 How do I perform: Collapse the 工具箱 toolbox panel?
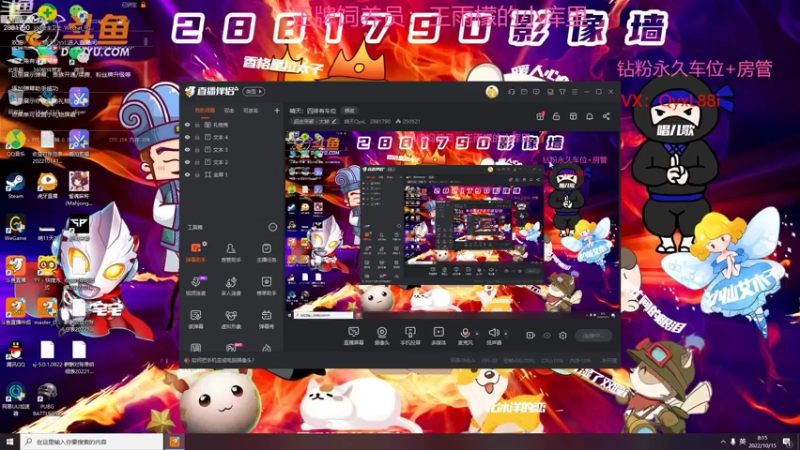point(272,227)
